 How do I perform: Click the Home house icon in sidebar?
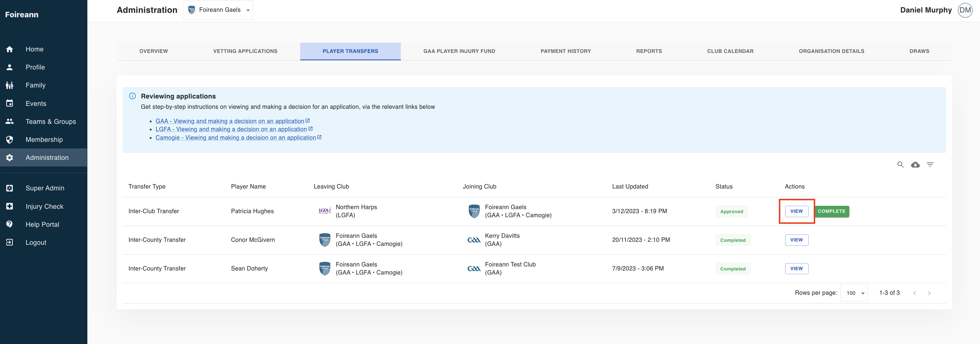[x=10, y=49]
